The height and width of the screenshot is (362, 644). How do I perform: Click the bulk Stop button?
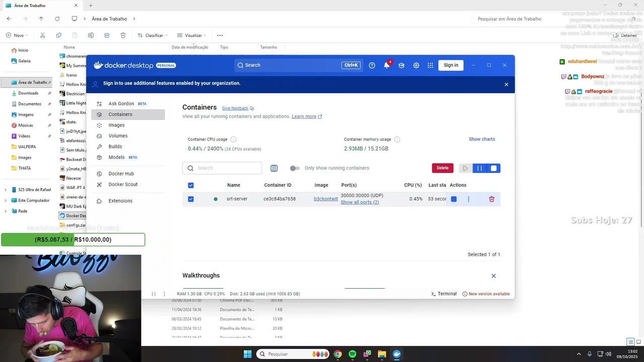(494, 168)
